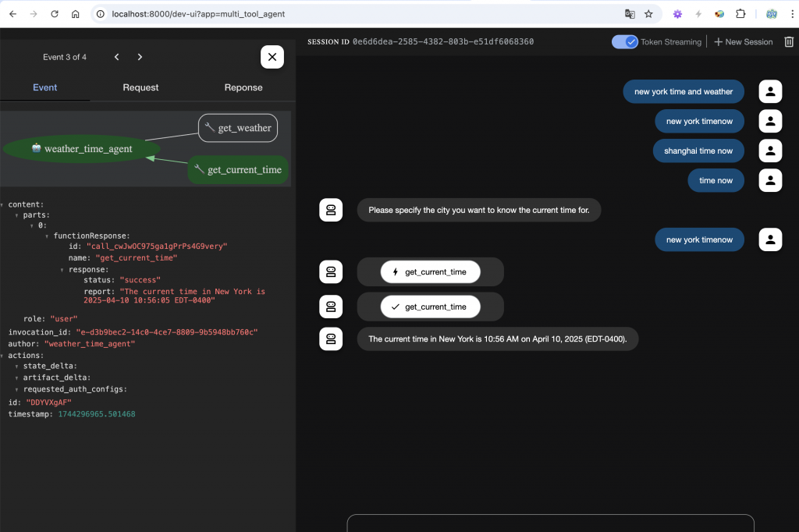Start a New Session
The image size is (799, 532).
coord(743,42)
